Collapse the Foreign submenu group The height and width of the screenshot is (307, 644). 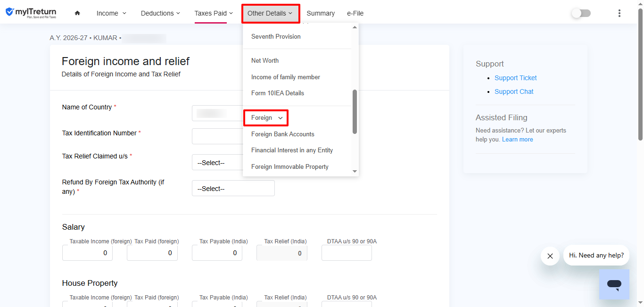(266, 118)
